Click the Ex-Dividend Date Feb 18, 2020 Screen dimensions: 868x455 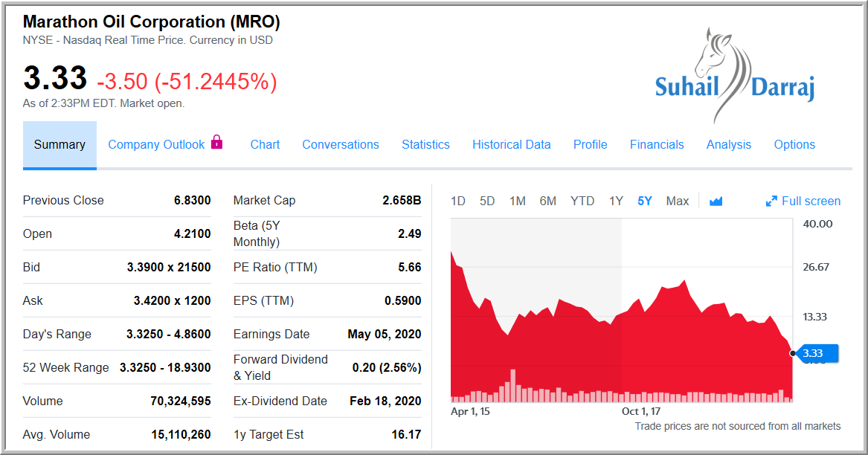tap(385, 401)
